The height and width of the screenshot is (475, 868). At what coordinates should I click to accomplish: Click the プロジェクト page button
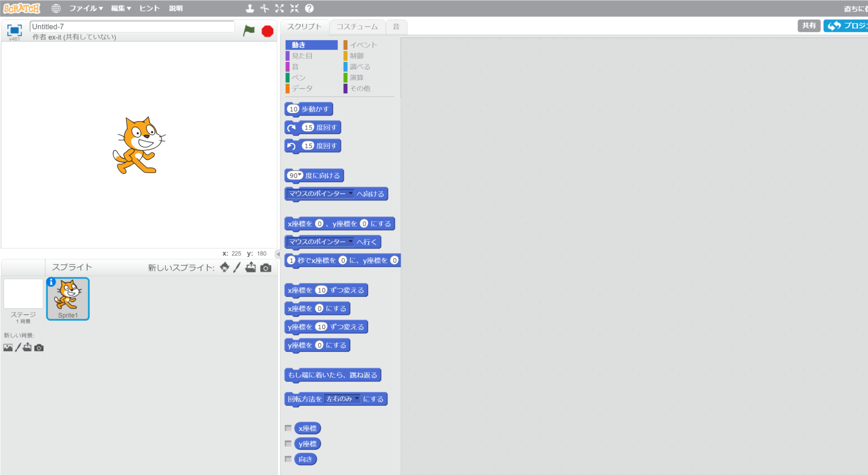[x=846, y=25]
